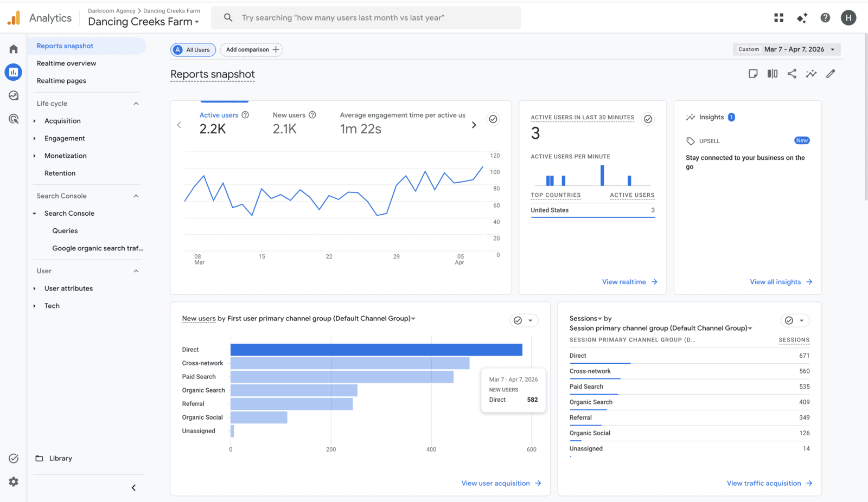Click the New users help icon
Image resolution: width=868 pixels, height=502 pixels.
pyautogui.click(x=312, y=115)
